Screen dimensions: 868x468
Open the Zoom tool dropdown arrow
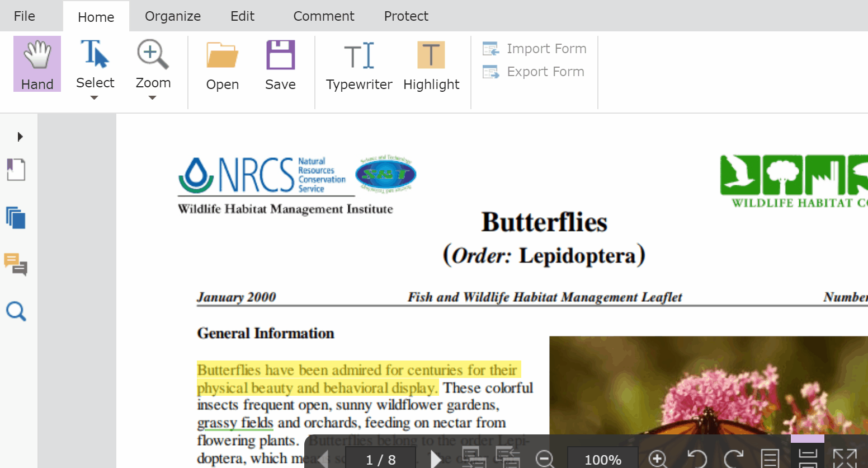coord(152,98)
